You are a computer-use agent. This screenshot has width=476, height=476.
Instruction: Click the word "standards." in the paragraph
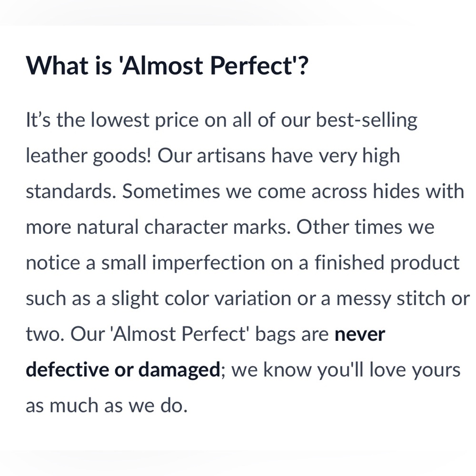tap(71, 191)
